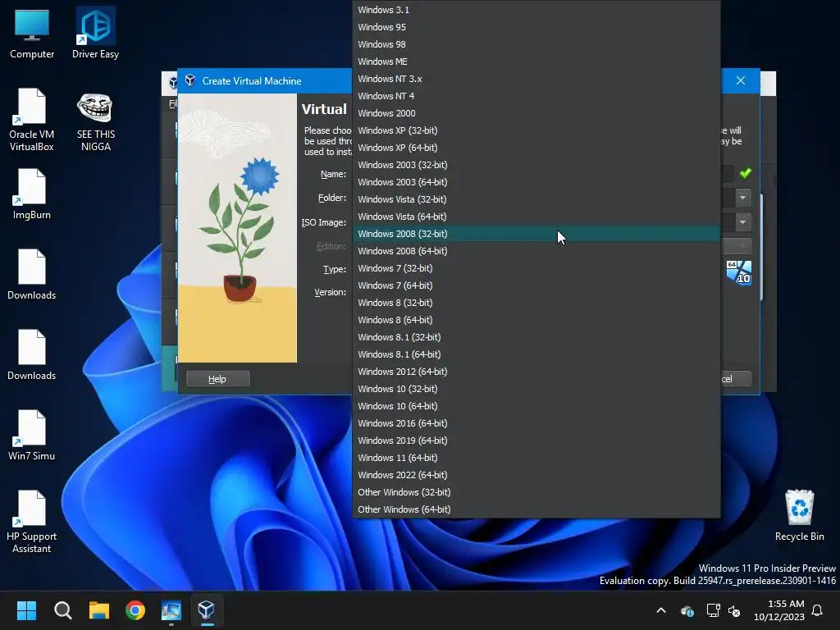Click the green name-valid checkmark icon
840x630 pixels.
pos(745,173)
